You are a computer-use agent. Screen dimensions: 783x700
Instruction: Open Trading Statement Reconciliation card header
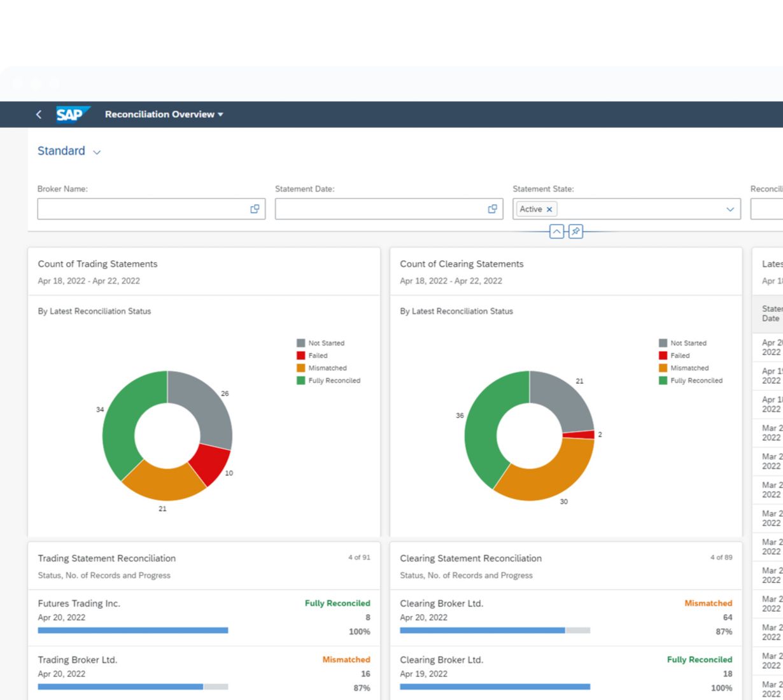click(x=106, y=559)
